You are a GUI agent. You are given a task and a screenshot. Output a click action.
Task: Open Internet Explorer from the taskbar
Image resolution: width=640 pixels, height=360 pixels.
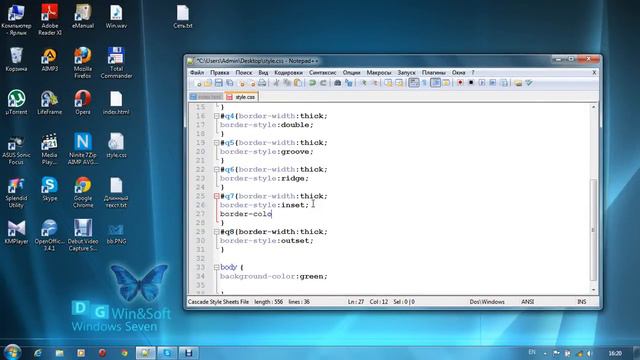tap(38, 353)
